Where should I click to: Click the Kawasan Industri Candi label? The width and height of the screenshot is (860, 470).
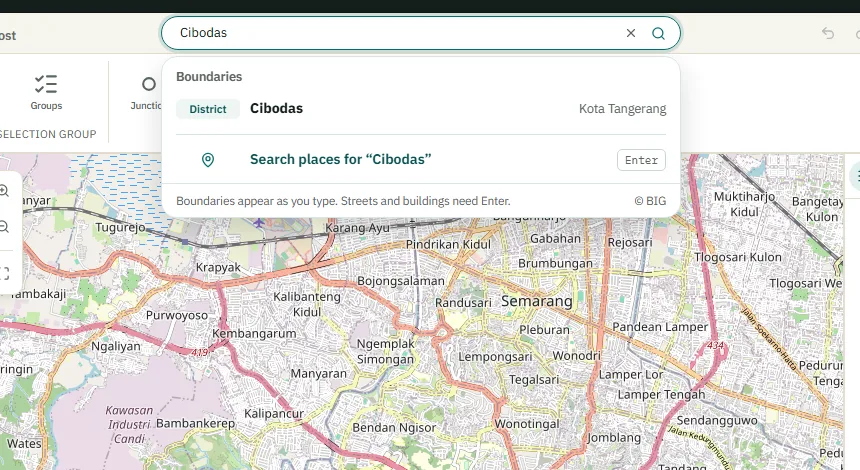coord(129,424)
